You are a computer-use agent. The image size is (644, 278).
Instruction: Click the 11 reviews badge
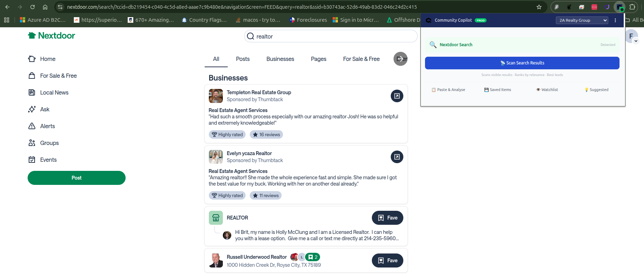coord(266,195)
